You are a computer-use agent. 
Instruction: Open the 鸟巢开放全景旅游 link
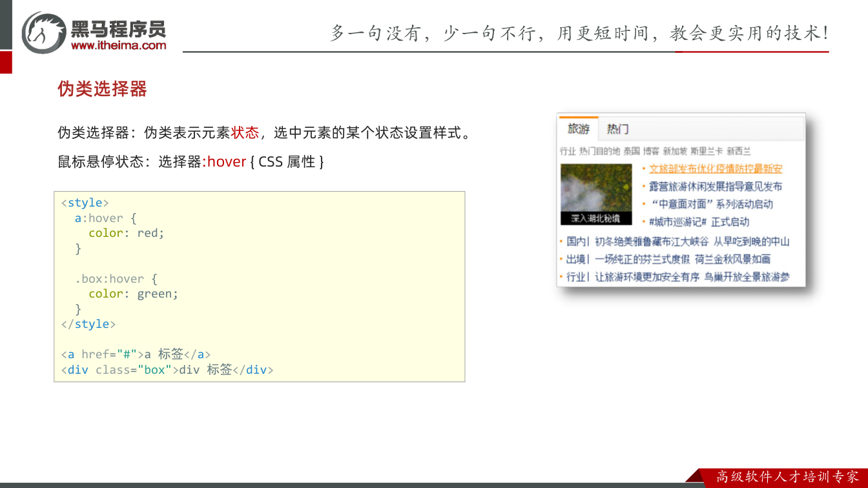(747, 277)
